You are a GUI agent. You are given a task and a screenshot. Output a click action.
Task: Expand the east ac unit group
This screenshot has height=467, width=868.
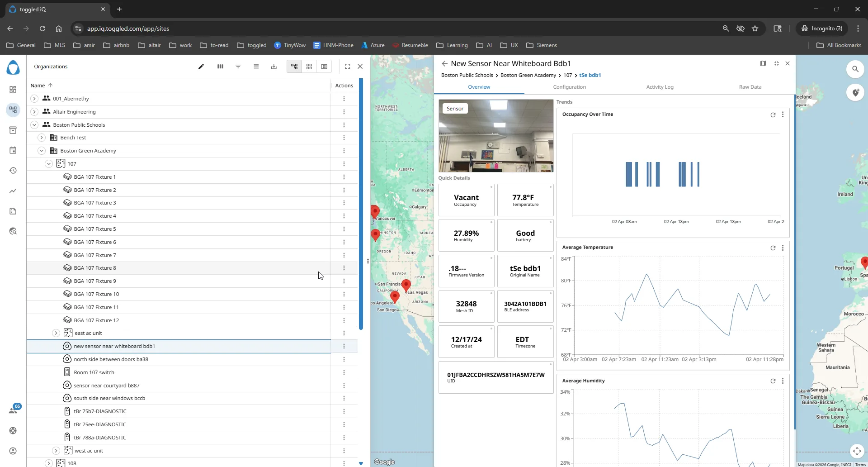56,333
